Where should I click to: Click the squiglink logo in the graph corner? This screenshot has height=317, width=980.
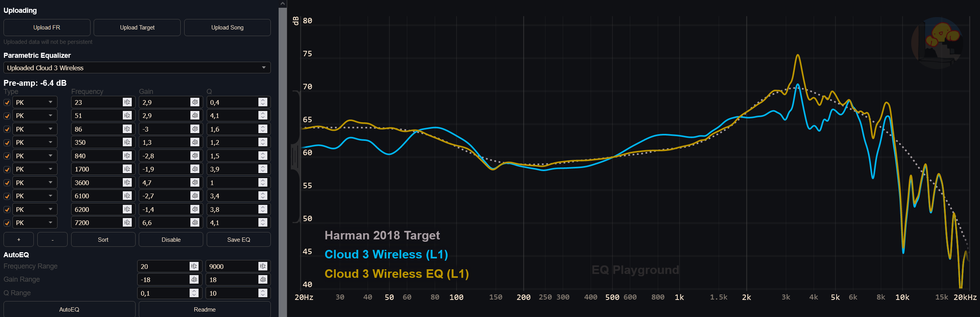[x=937, y=43]
